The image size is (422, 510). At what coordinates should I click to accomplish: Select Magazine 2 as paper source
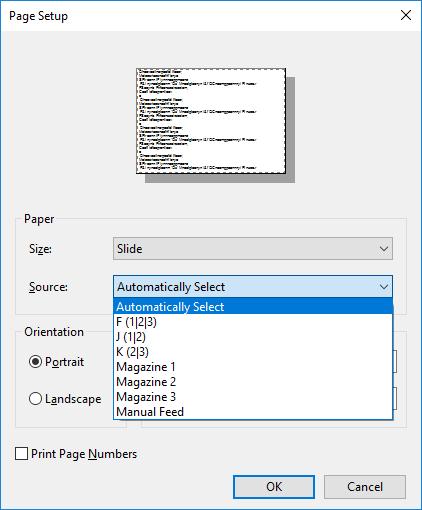tap(253, 382)
